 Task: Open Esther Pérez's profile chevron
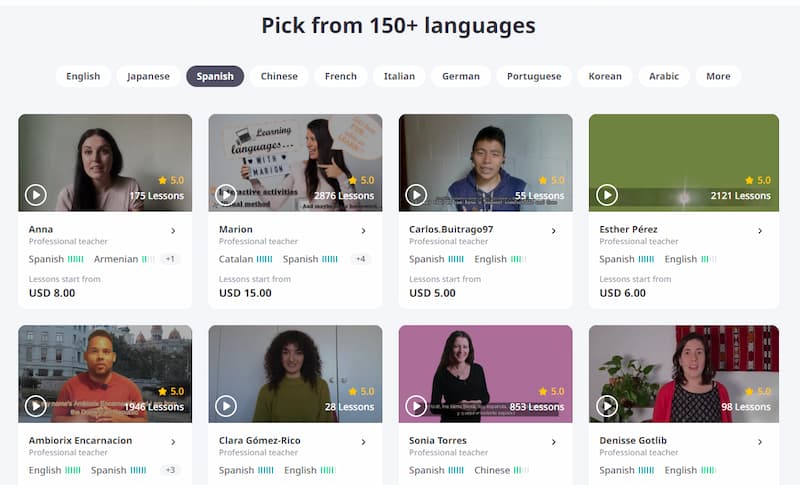click(x=760, y=231)
